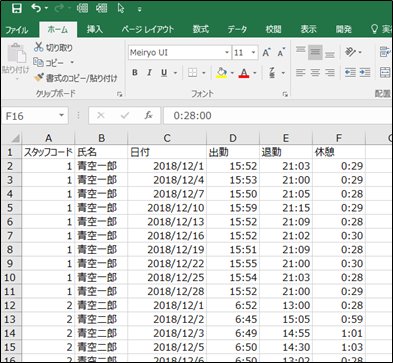This screenshot has width=393, height=363.
Task: Click cell containing 2018/12/10
Action: pyautogui.click(x=167, y=208)
